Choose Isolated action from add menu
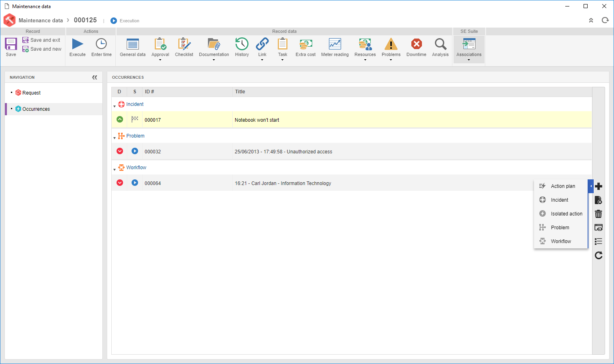Screen dimensions: 614x364 pos(561,214)
